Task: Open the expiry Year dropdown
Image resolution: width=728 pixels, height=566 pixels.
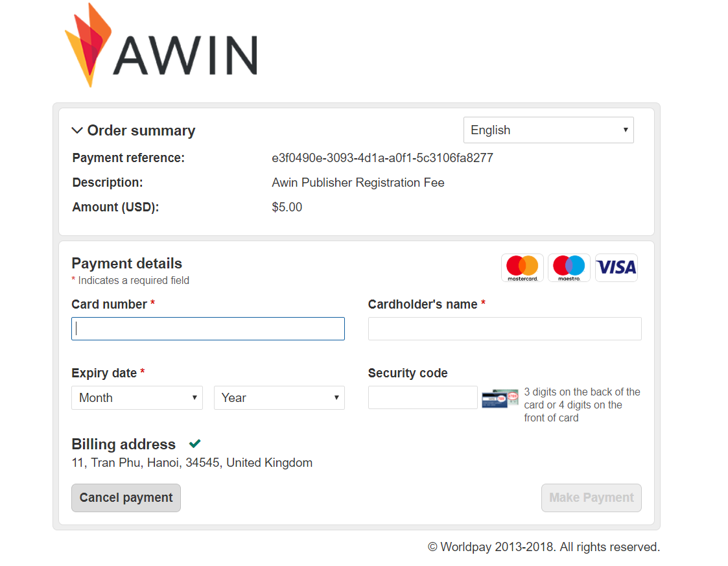Action: click(279, 398)
